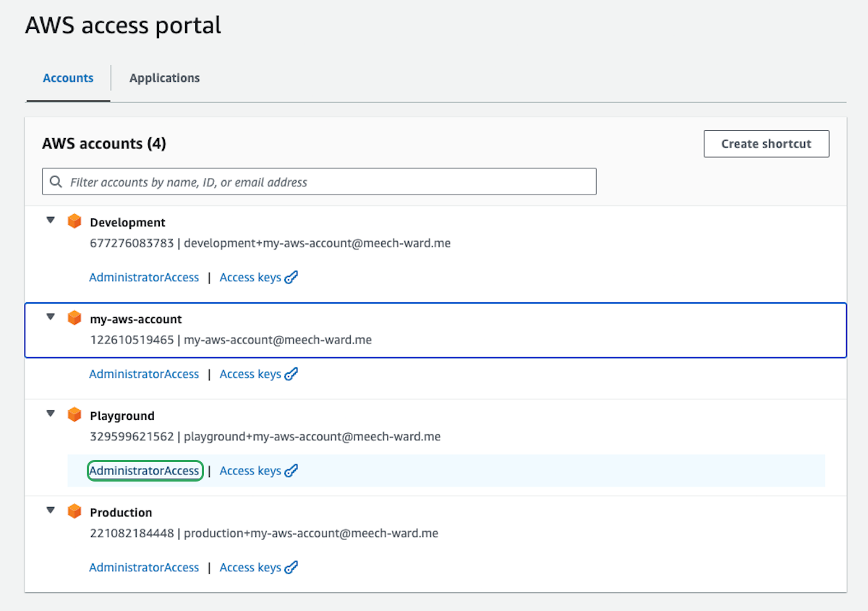Click the Development account cube icon
Screen dimensions: 868x611
point(75,221)
